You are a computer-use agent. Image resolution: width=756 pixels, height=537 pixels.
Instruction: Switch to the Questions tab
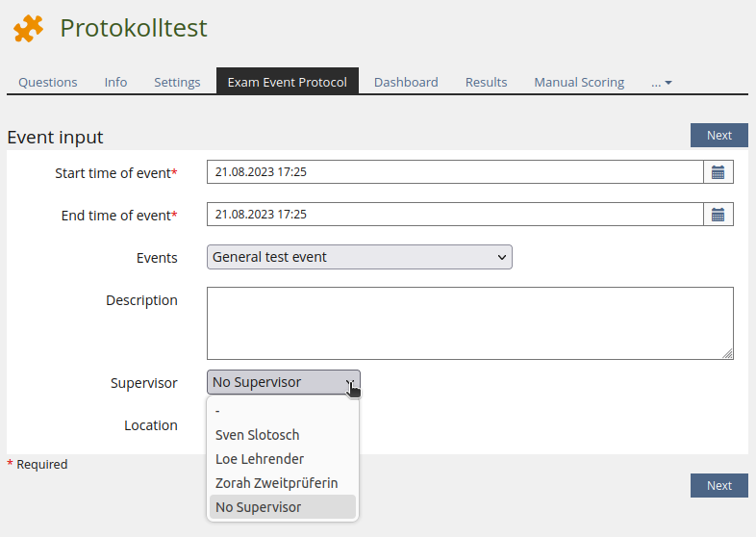(x=48, y=82)
